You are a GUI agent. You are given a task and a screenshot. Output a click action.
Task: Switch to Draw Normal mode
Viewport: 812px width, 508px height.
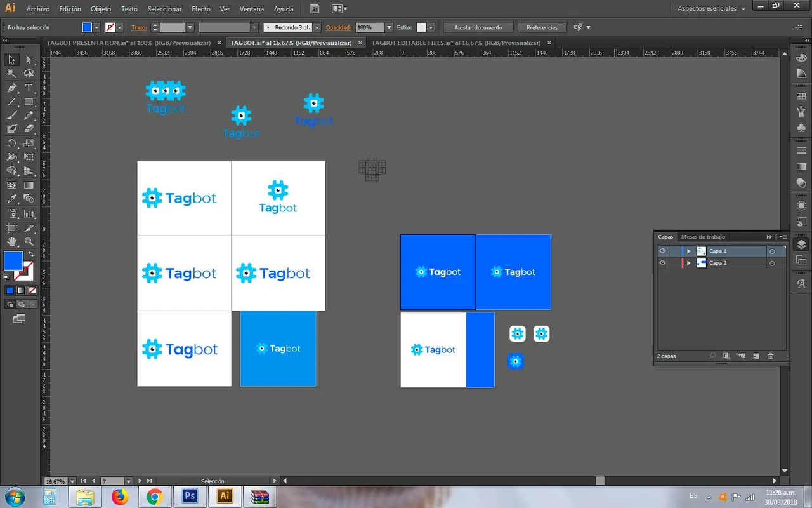click(10, 304)
